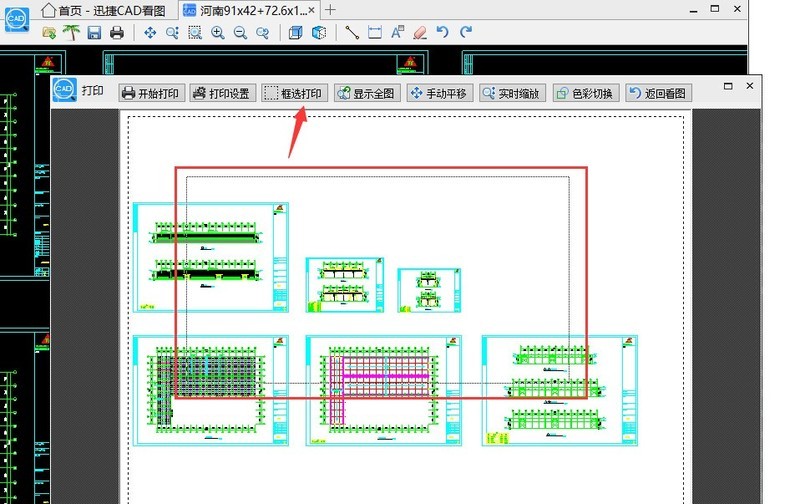The image size is (800, 504).
Task: Click the palm tree icon in toolbar
Action: click(x=71, y=33)
